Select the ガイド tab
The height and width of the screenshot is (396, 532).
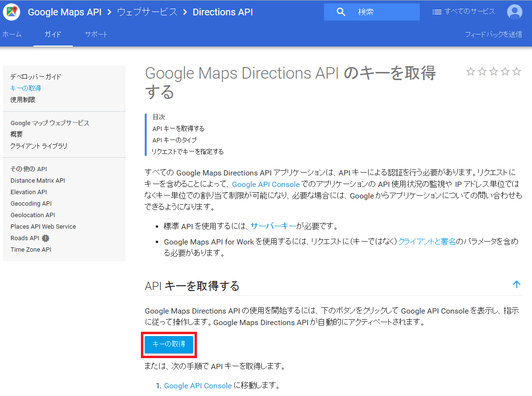(x=53, y=34)
